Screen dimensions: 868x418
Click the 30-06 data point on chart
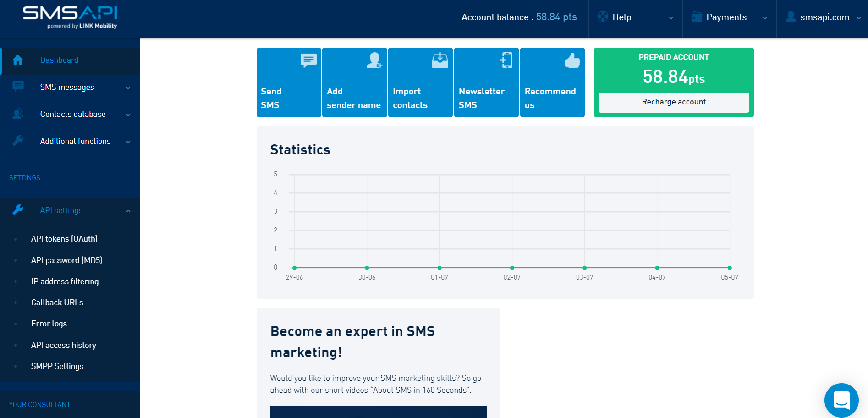click(x=367, y=268)
